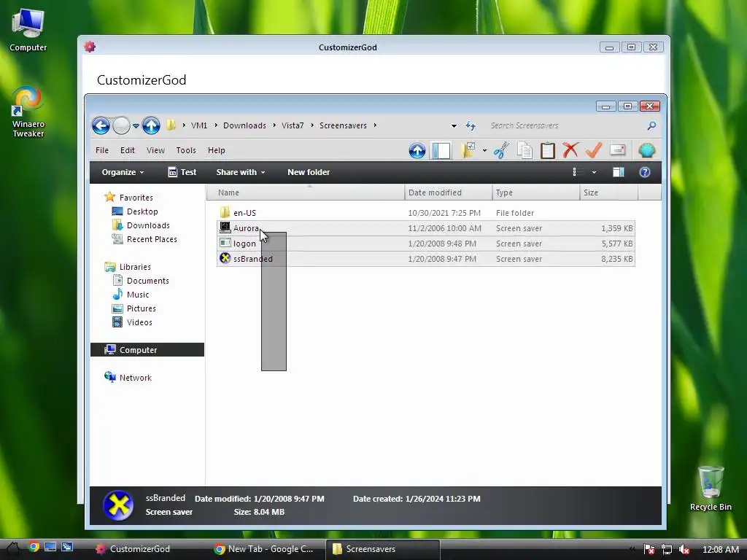Paste with the clipboard icon
The height and width of the screenshot is (560, 747).
tap(548, 150)
